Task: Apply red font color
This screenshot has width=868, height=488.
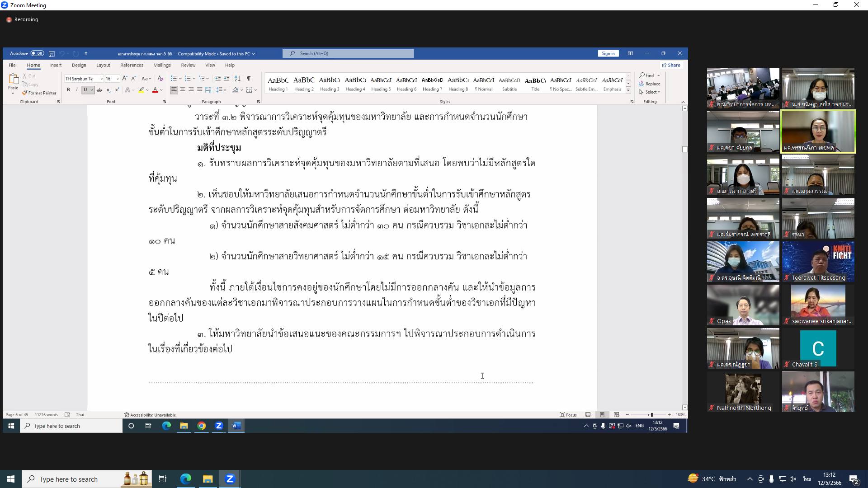Action: coord(155,90)
